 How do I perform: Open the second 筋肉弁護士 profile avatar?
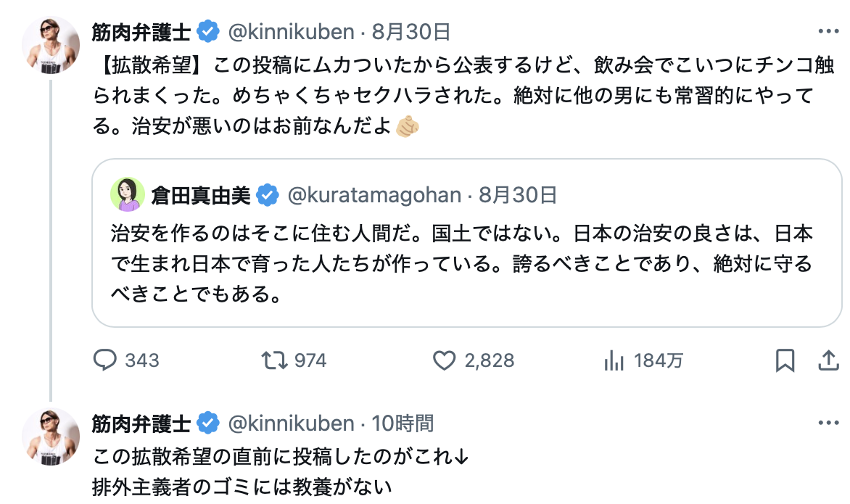pos(51,437)
